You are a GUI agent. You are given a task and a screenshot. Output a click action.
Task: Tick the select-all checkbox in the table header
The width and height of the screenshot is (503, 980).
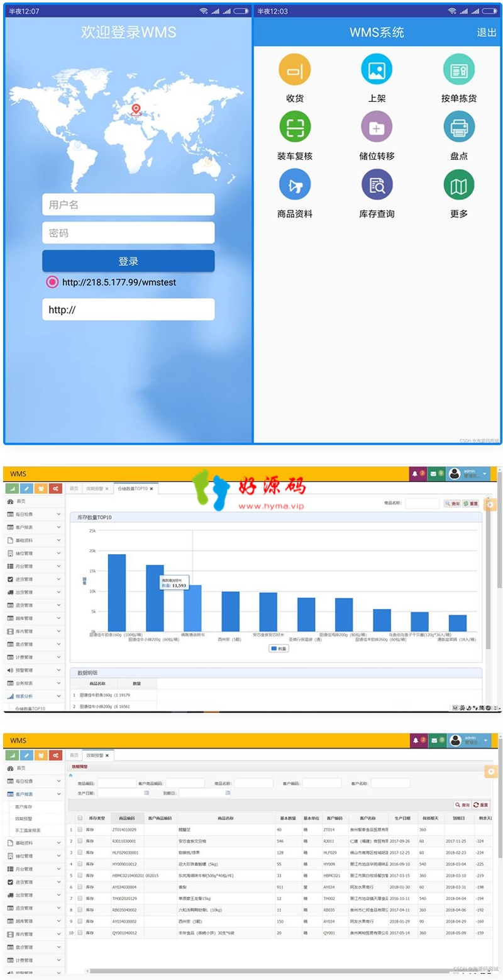click(80, 818)
